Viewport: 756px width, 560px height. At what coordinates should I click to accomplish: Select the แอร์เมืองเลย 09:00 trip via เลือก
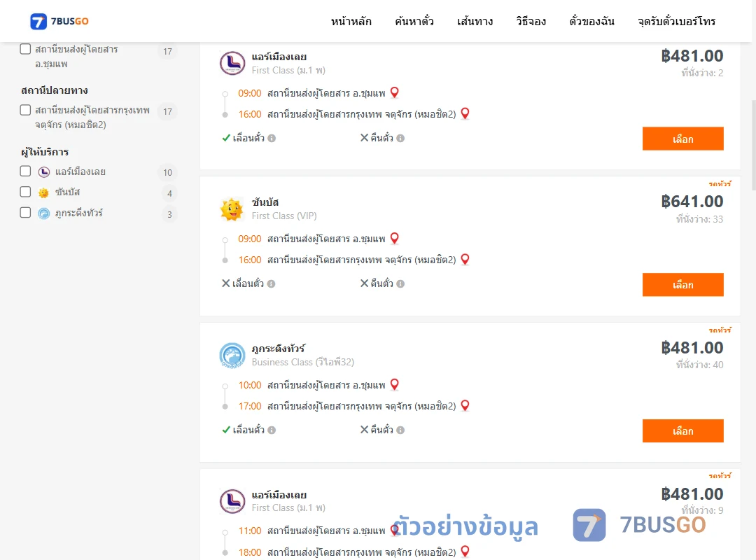pyautogui.click(x=682, y=139)
